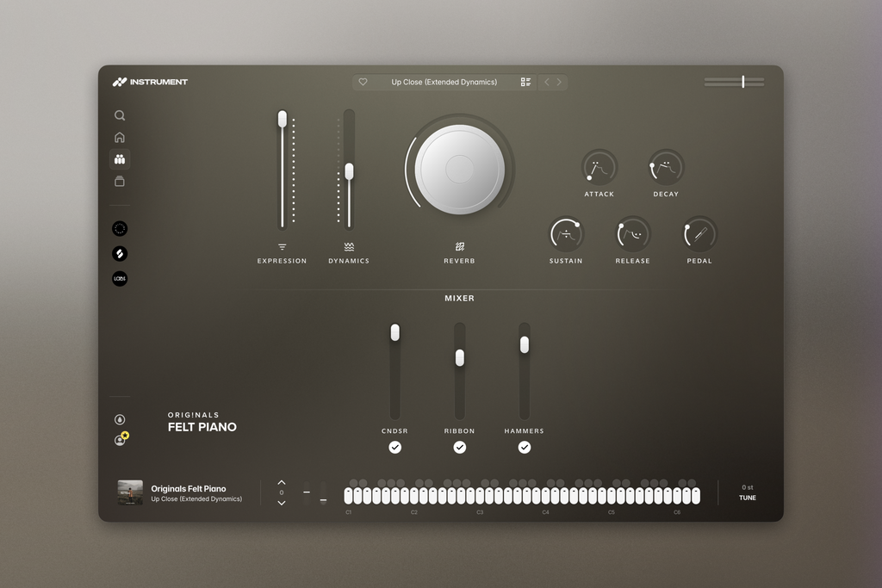Screen dimensions: 882x588
Task: Go to next preset with right chevron
Action: (559, 82)
